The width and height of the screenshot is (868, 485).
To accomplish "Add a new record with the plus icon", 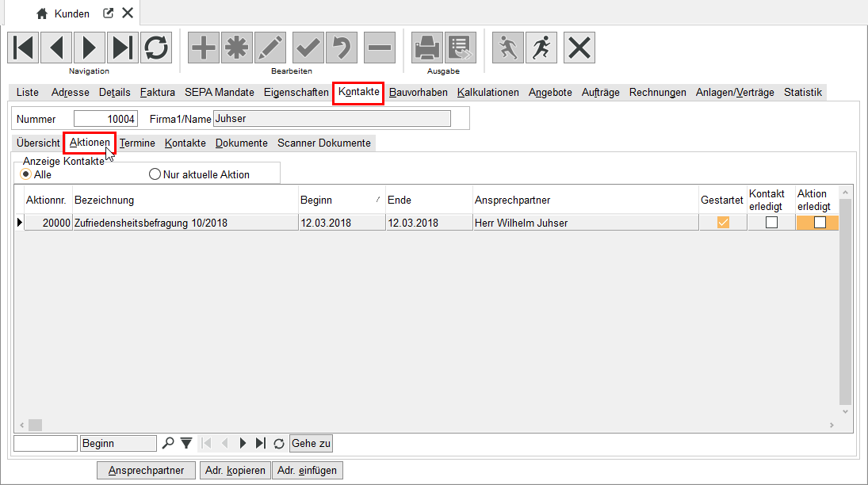I will click(x=204, y=48).
